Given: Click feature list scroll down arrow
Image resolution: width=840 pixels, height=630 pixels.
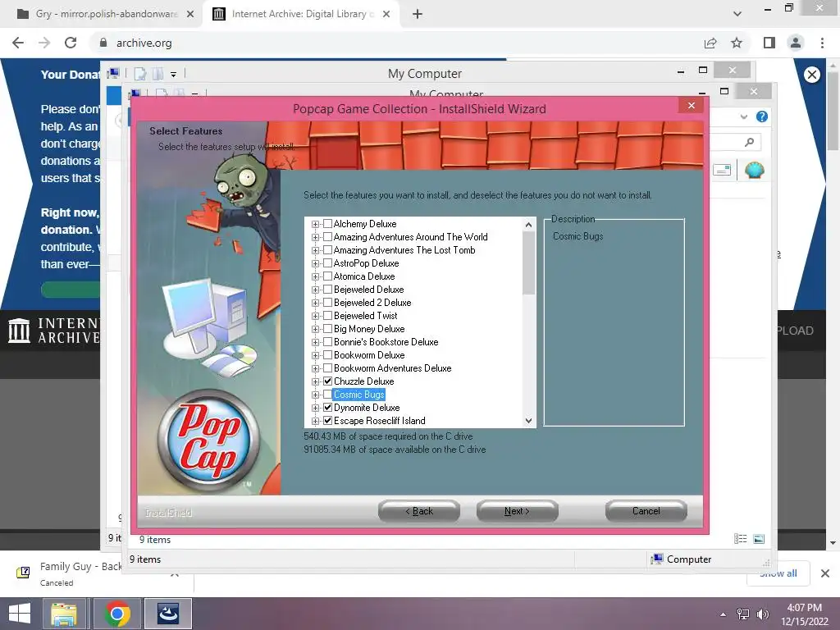Looking at the screenshot, I should click(529, 421).
